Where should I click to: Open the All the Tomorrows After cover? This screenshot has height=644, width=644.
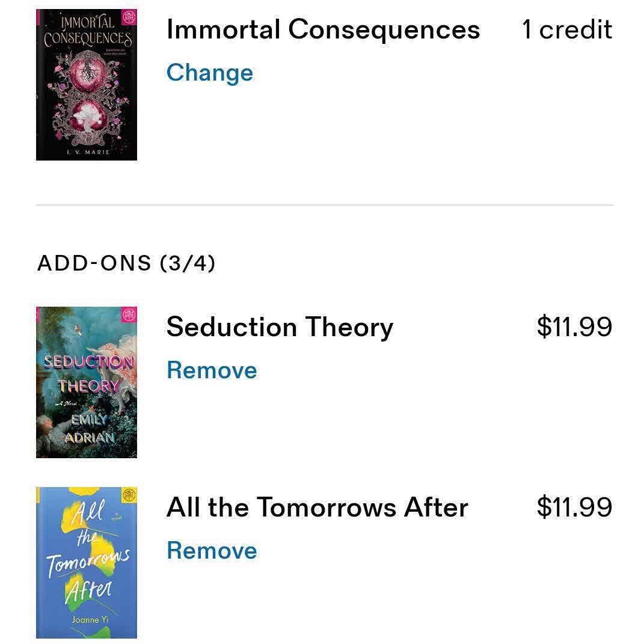click(87, 563)
